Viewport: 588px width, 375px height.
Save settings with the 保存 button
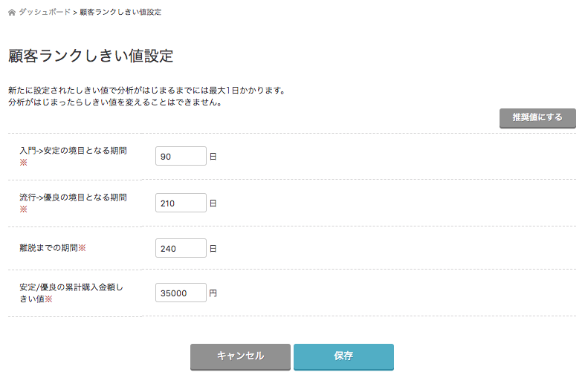(x=343, y=356)
